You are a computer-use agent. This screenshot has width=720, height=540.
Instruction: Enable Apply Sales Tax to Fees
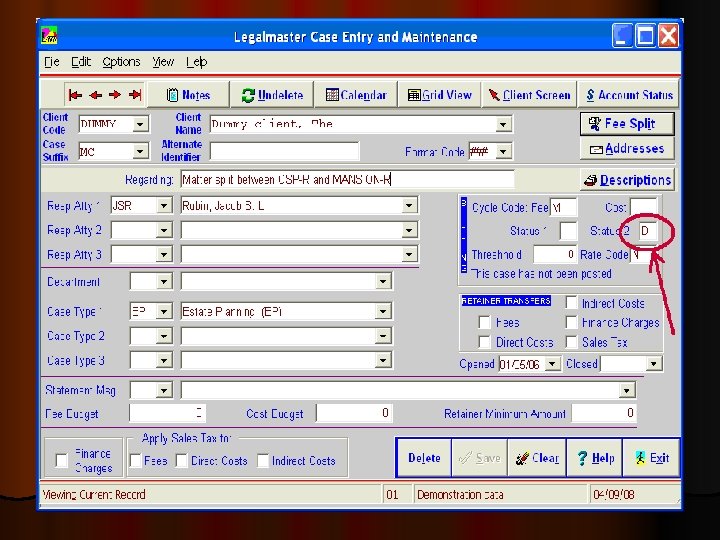(x=135, y=461)
